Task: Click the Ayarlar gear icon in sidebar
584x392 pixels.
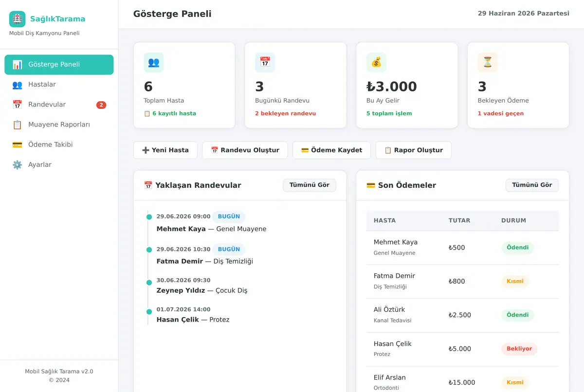Action: tap(18, 165)
